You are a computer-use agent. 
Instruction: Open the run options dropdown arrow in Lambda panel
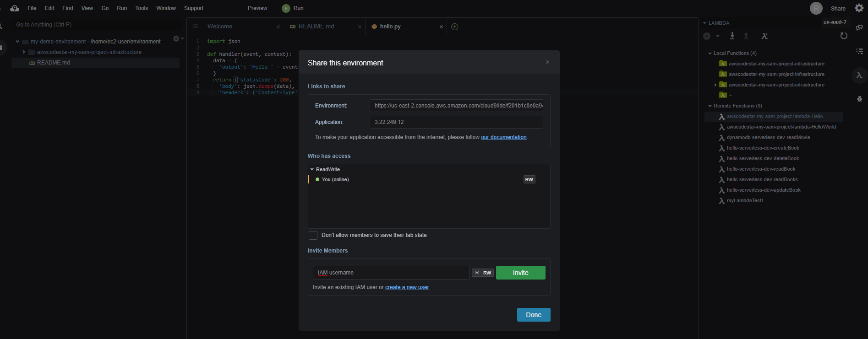(717, 36)
